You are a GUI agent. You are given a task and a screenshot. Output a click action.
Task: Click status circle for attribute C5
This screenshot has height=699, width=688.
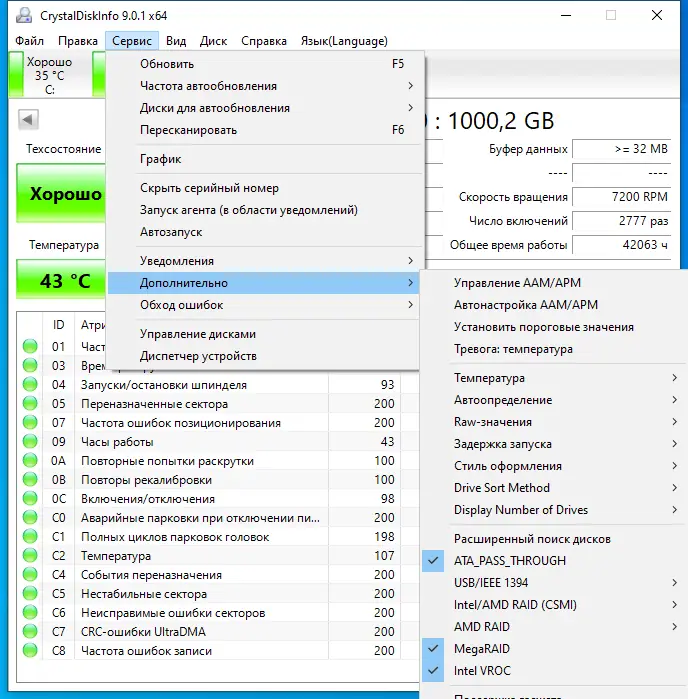[x=30, y=594]
